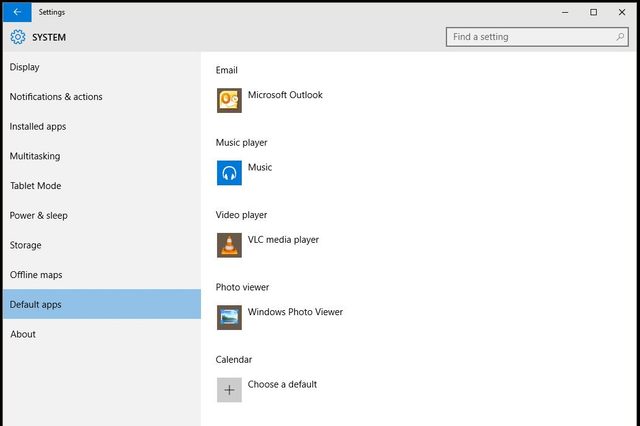Open Notifications & actions
The height and width of the screenshot is (426, 640).
[x=102, y=97]
